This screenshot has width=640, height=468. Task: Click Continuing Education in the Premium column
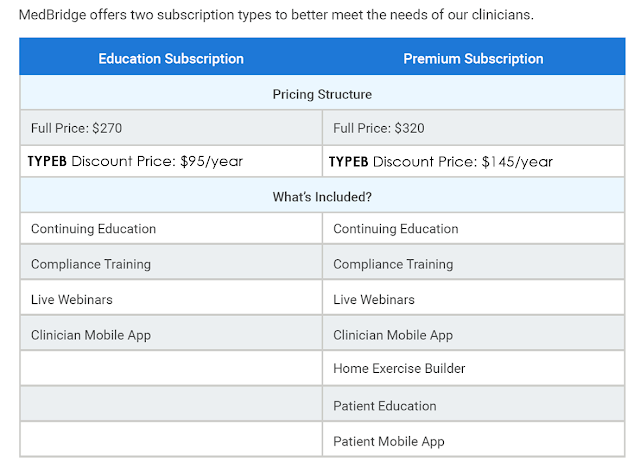point(396,229)
